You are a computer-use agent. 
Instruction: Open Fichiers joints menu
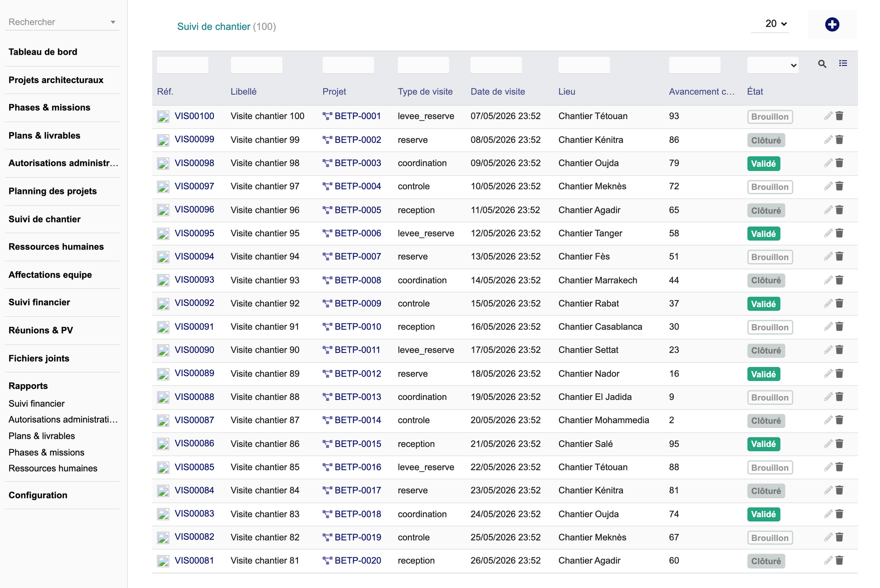point(39,358)
